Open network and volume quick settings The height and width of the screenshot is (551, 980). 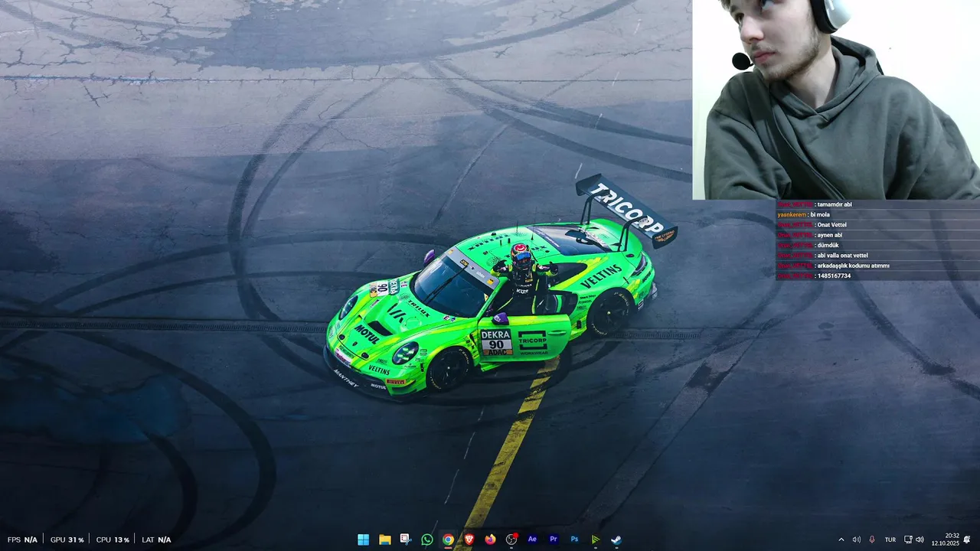(913, 540)
